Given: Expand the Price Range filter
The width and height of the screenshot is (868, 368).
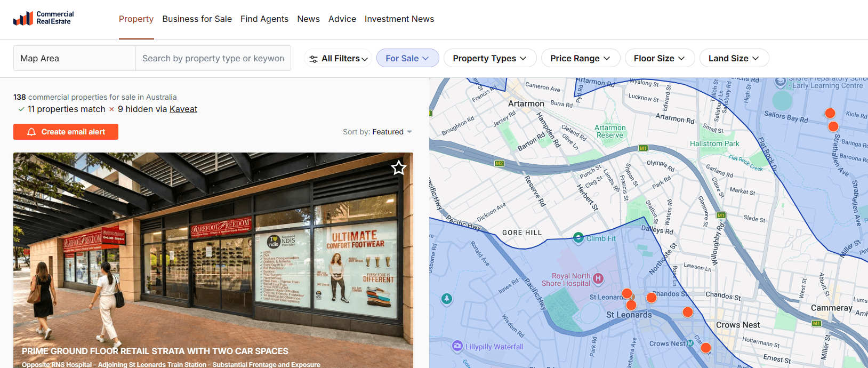Looking at the screenshot, I should pyautogui.click(x=580, y=58).
